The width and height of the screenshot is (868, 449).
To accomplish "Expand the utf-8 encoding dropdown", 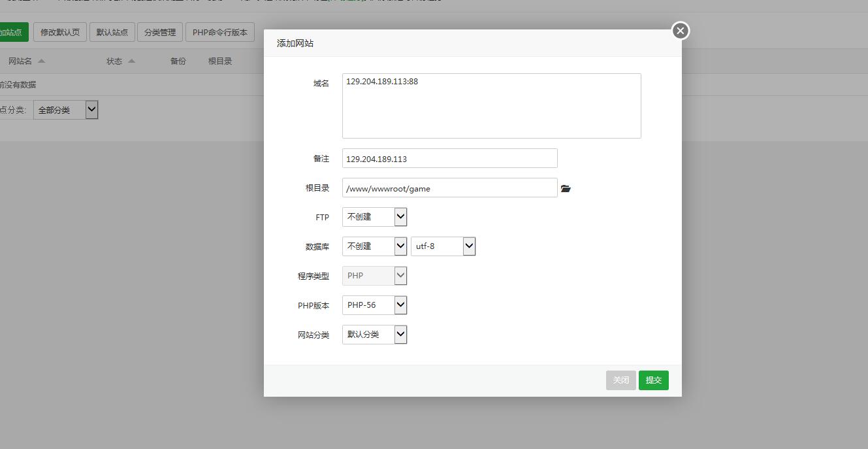I will [443, 246].
